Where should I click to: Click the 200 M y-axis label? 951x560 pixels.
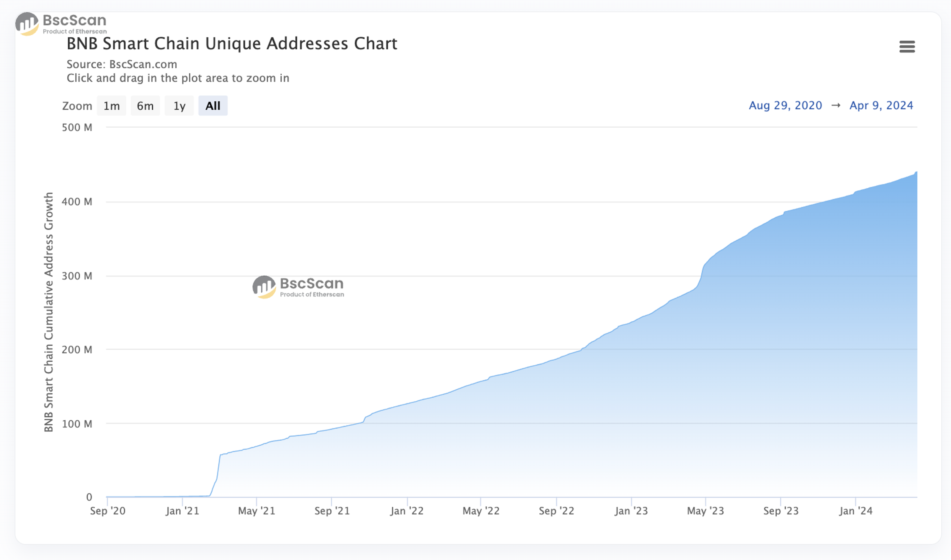click(77, 350)
